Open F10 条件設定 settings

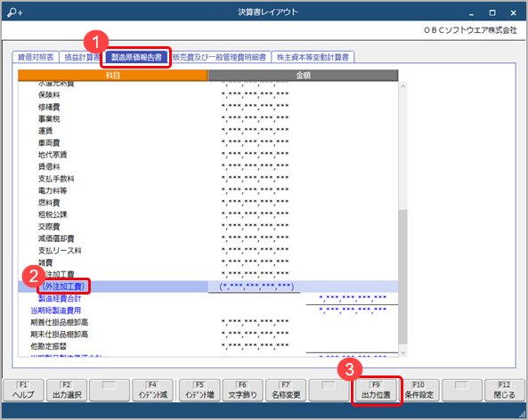coord(418,391)
